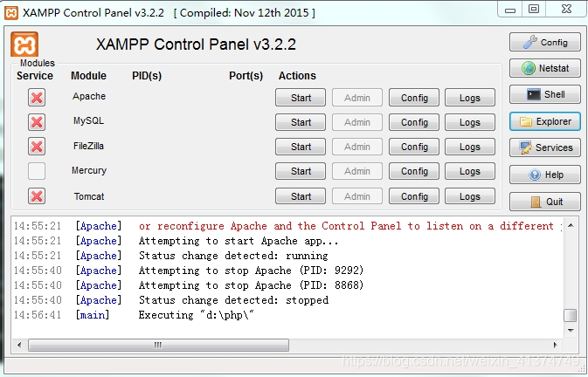Click the Apache module label
588x377 pixels.
point(89,96)
